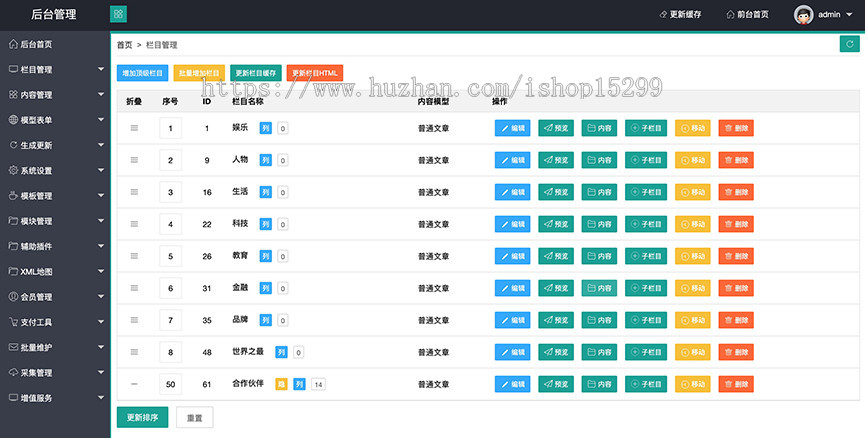Preview the 世界之最 column
This screenshot has height=438, width=865.
[x=556, y=352]
